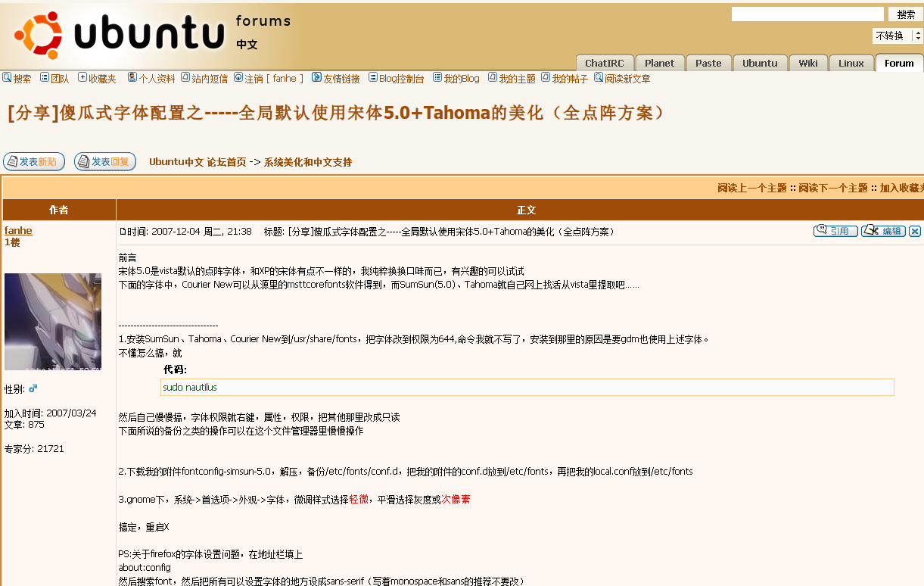Click the Ubuntu forums logo
The height and width of the screenshot is (586, 924).
coord(151,35)
